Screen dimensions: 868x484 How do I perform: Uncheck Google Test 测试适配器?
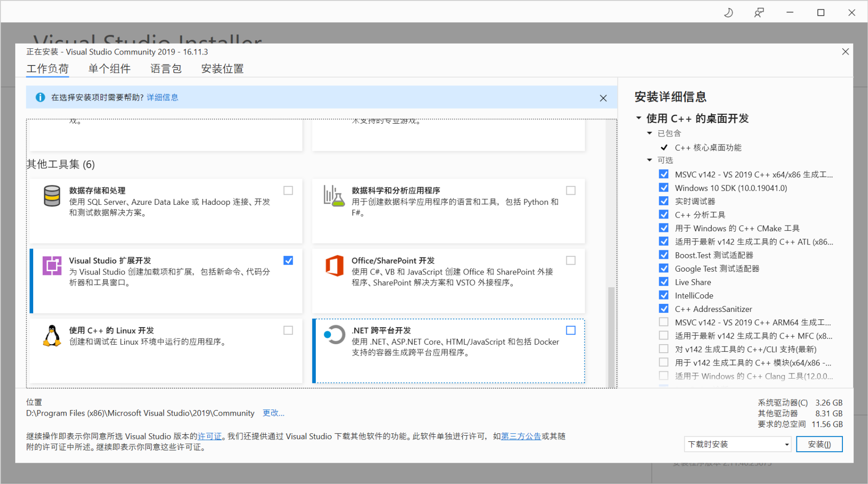(x=664, y=268)
